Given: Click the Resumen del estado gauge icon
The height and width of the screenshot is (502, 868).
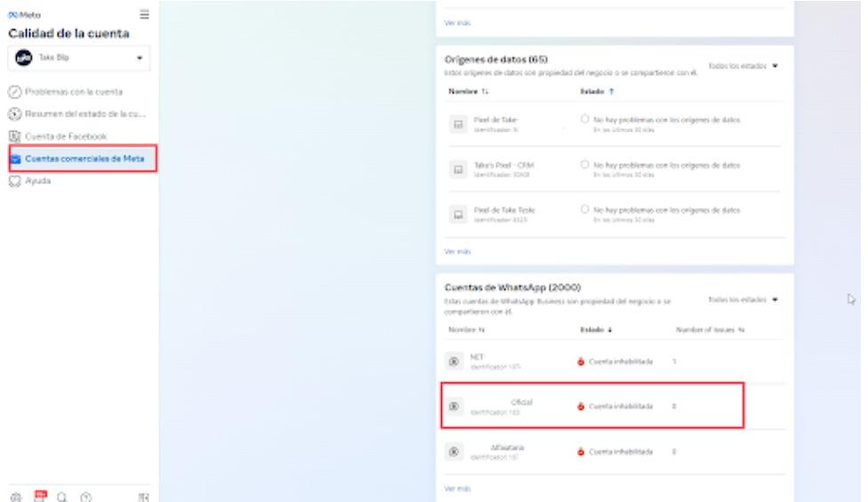Looking at the screenshot, I should pos(15,114).
